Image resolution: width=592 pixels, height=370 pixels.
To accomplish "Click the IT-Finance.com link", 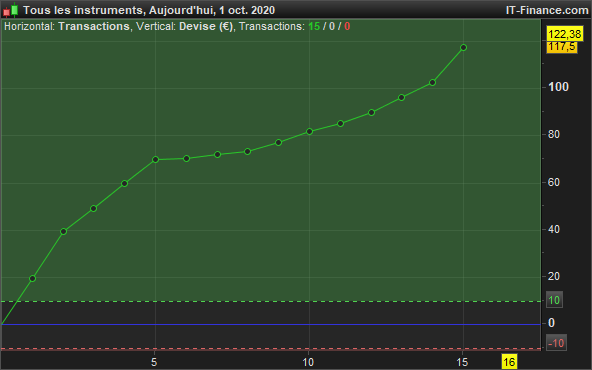I will tap(547, 10).
